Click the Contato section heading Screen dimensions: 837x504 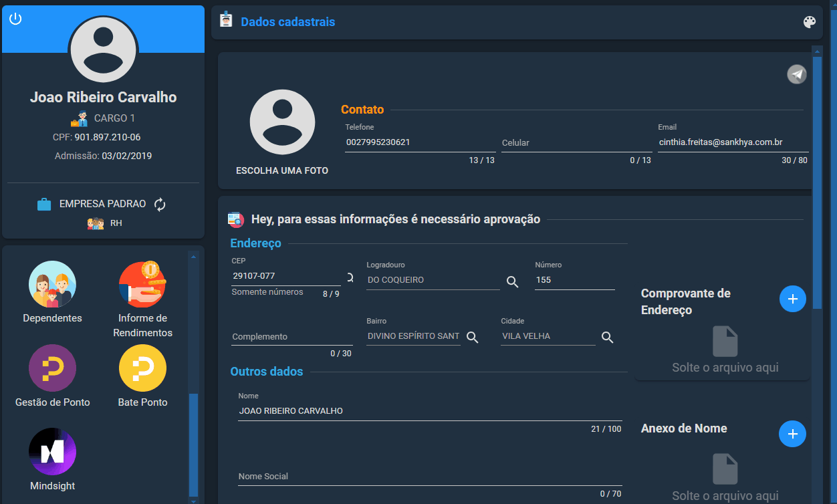coord(362,110)
